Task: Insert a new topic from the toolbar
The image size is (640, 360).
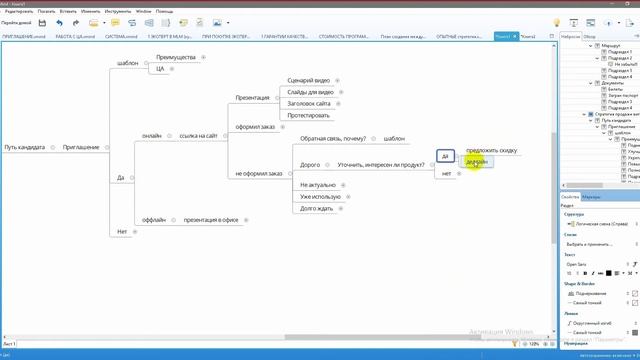Action: pos(93,23)
